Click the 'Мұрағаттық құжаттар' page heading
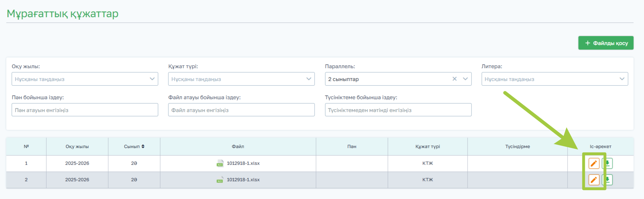This screenshot has height=199, width=644. coord(63,14)
